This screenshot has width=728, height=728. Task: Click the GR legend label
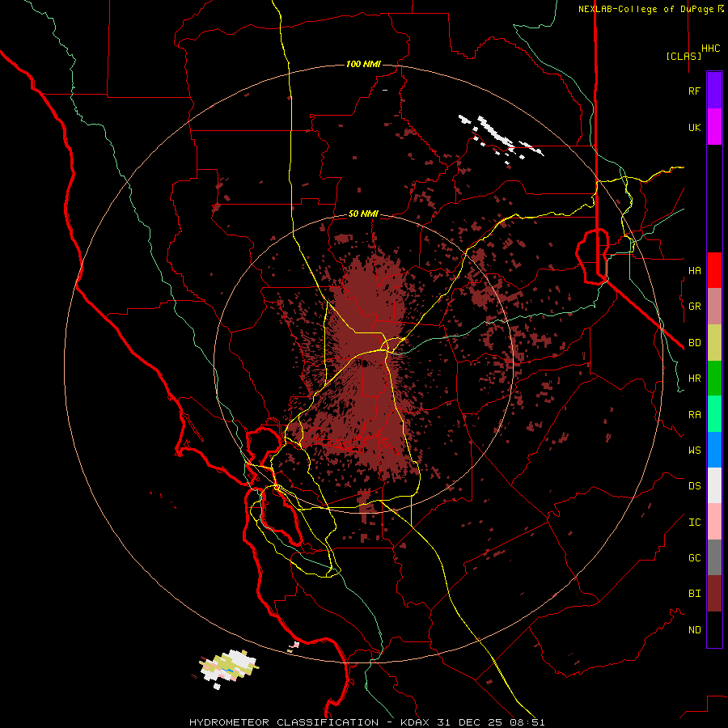[x=694, y=307]
